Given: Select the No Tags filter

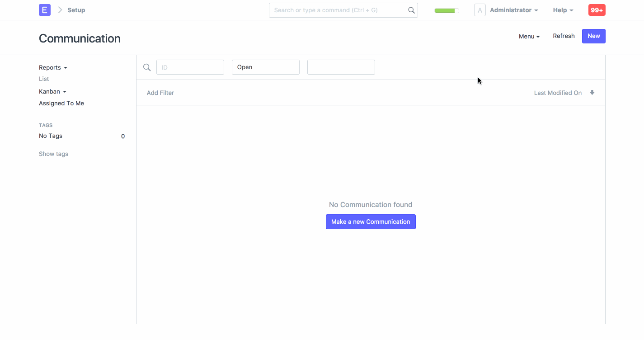Looking at the screenshot, I should click(x=50, y=136).
